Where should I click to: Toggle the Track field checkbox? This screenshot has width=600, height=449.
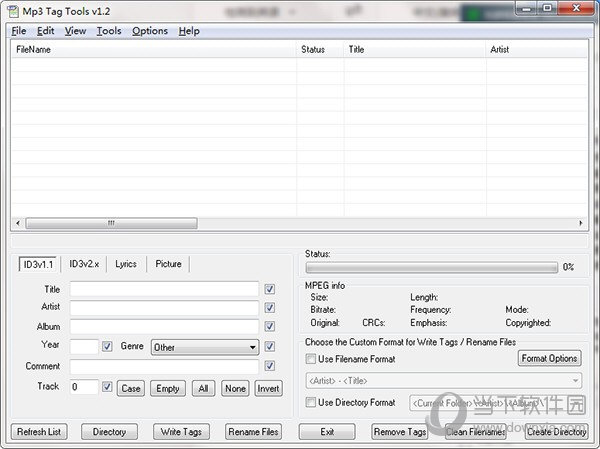coord(107,387)
